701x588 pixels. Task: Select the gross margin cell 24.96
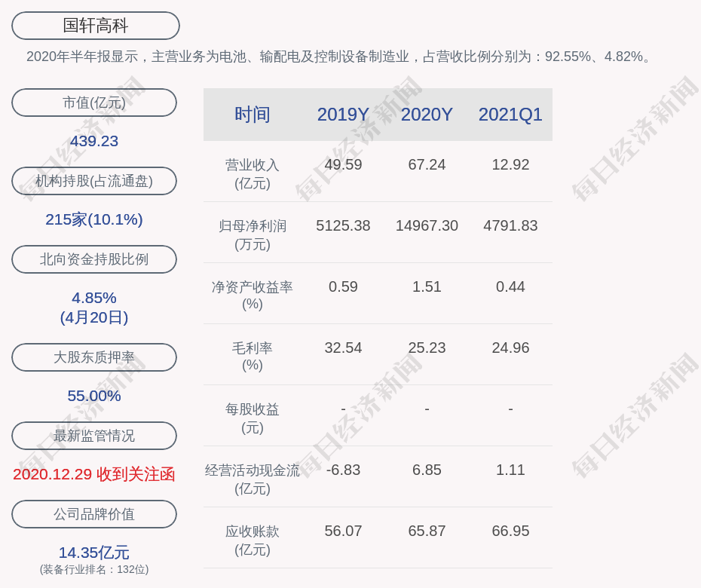(510, 348)
